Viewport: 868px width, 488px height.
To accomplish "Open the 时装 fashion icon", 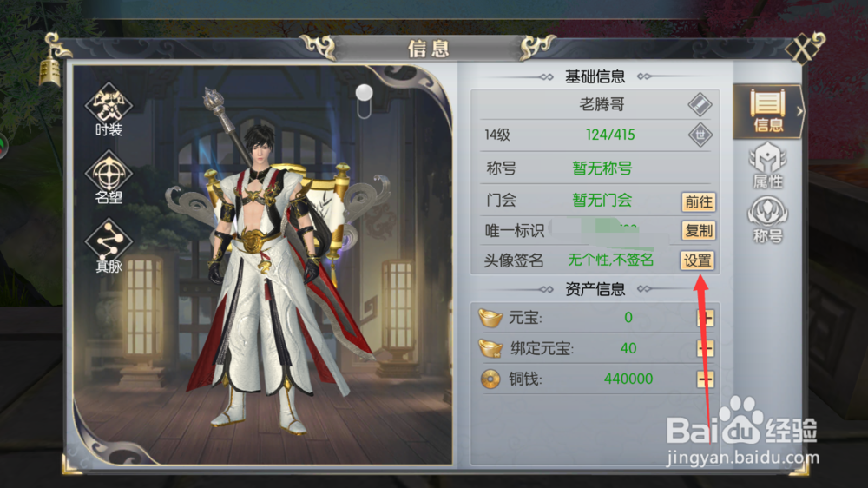I will click(x=108, y=109).
